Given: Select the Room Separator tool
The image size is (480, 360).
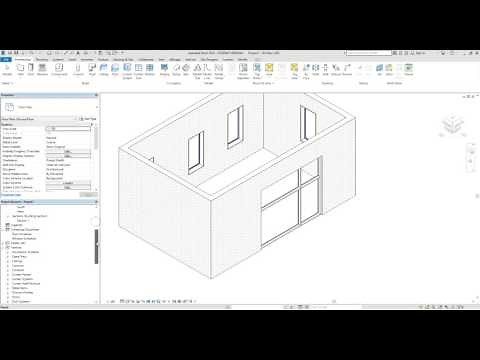Looking at the screenshot, I should tap(243, 71).
